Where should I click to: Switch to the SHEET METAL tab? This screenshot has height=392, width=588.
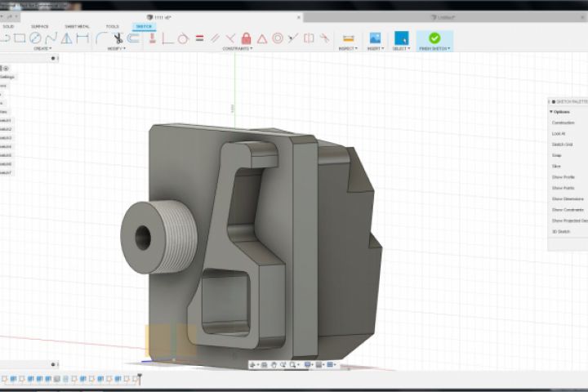click(77, 26)
